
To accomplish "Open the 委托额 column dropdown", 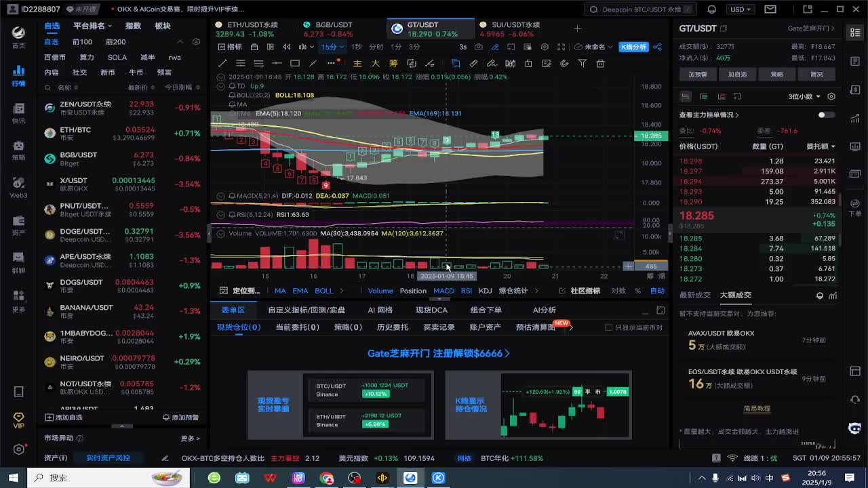I will 821,146.
